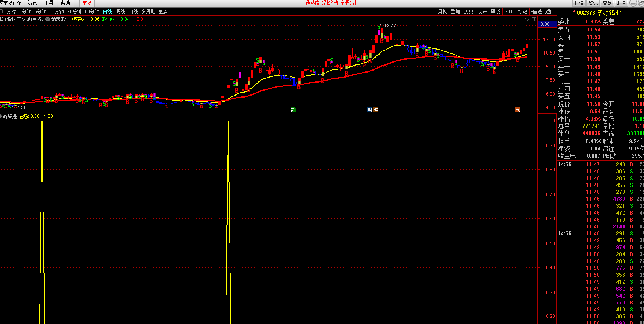Image resolution: width=644 pixels, height=324 pixels.
Task: Click the 4.56 low price label
Action: coord(22,107)
